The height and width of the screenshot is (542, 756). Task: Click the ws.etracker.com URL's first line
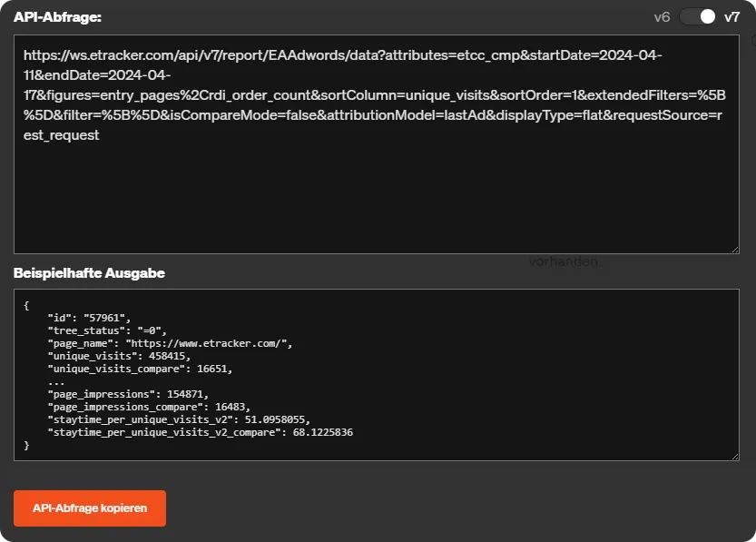pos(341,55)
